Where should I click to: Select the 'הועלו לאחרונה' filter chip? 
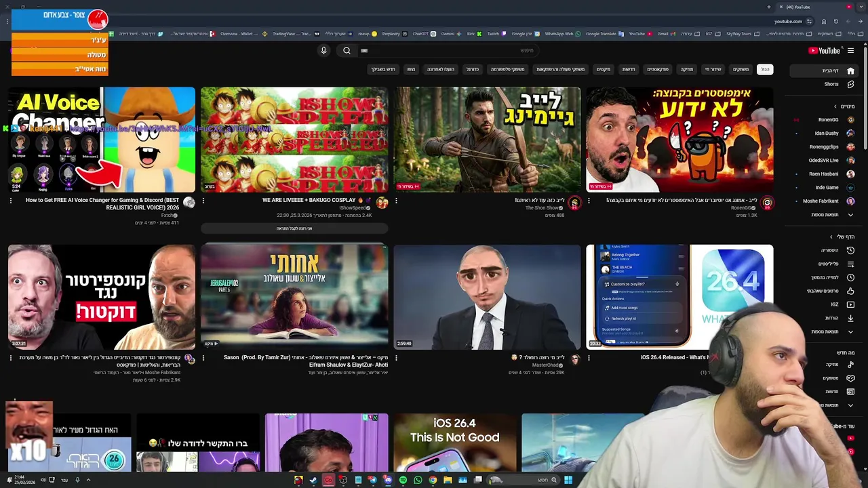point(440,69)
